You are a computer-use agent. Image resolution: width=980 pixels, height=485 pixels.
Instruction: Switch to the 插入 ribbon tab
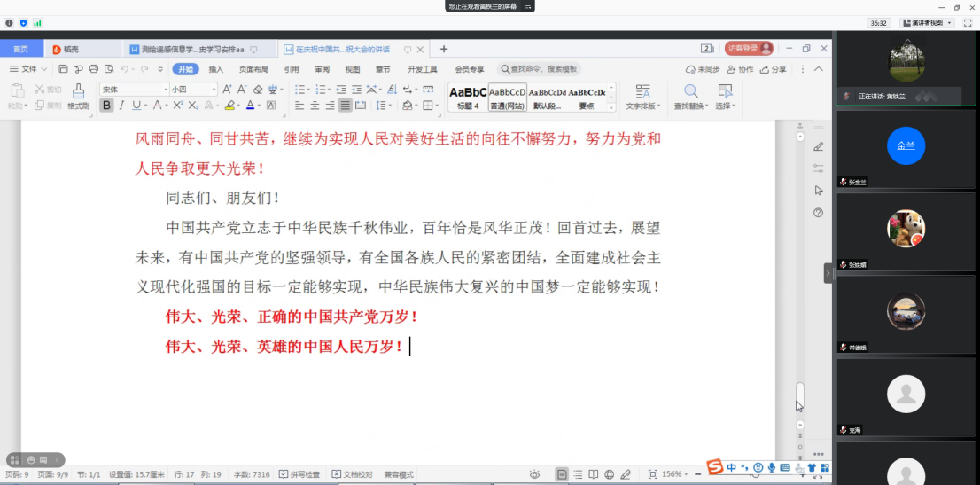(216, 69)
